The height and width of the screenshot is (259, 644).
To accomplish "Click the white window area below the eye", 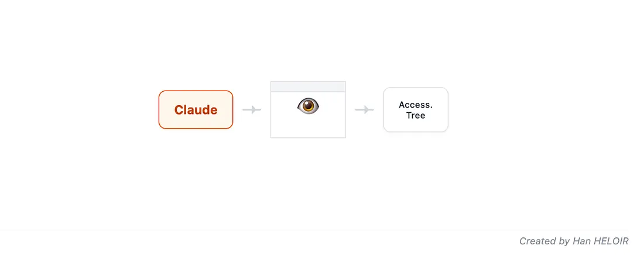I will tap(308, 126).
